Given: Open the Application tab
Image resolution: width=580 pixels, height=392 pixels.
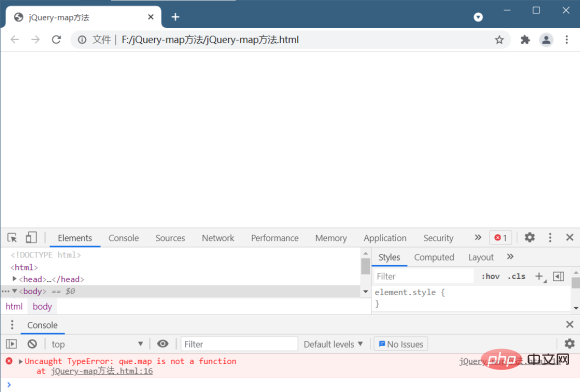Looking at the screenshot, I should [x=385, y=238].
